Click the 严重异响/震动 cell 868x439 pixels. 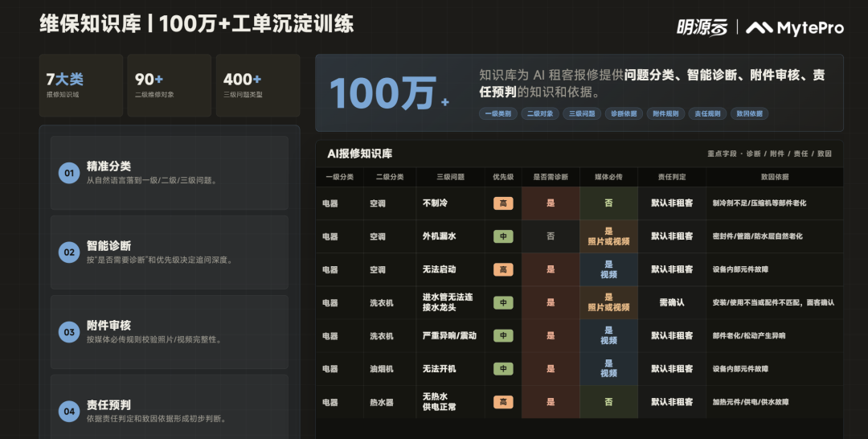(x=449, y=335)
